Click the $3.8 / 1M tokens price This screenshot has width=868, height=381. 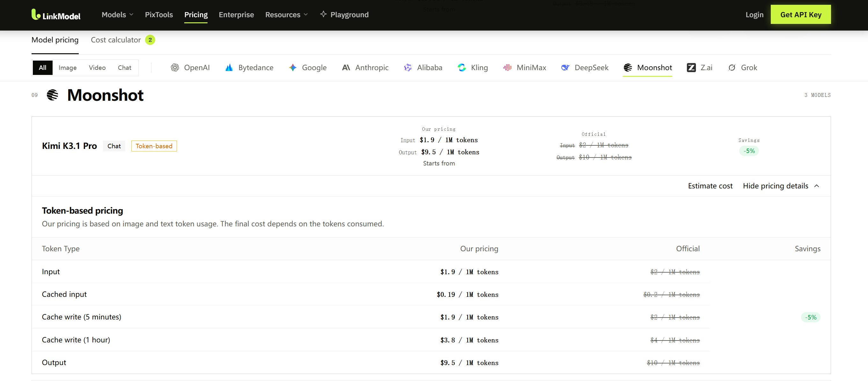(469, 340)
